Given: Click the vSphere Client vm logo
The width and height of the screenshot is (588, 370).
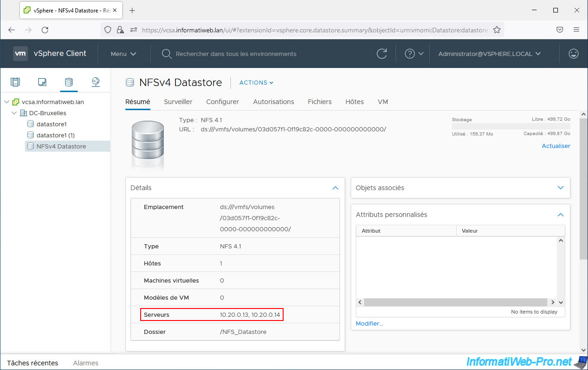Looking at the screenshot, I should point(20,54).
